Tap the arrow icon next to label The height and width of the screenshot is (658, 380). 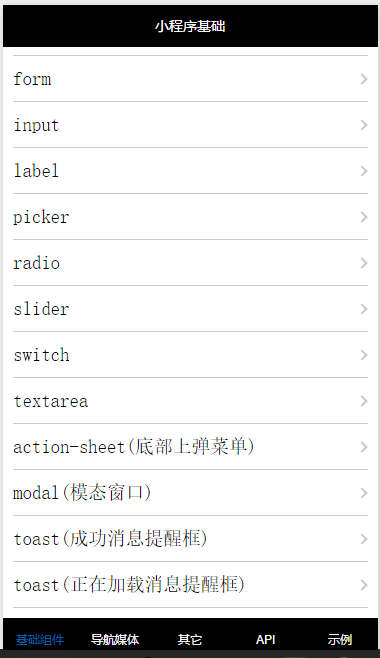pos(364,171)
